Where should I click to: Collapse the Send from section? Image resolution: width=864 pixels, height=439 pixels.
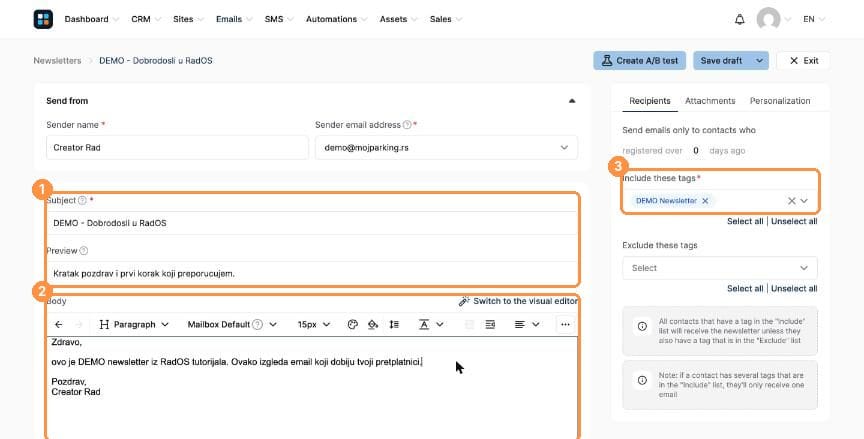[572, 101]
